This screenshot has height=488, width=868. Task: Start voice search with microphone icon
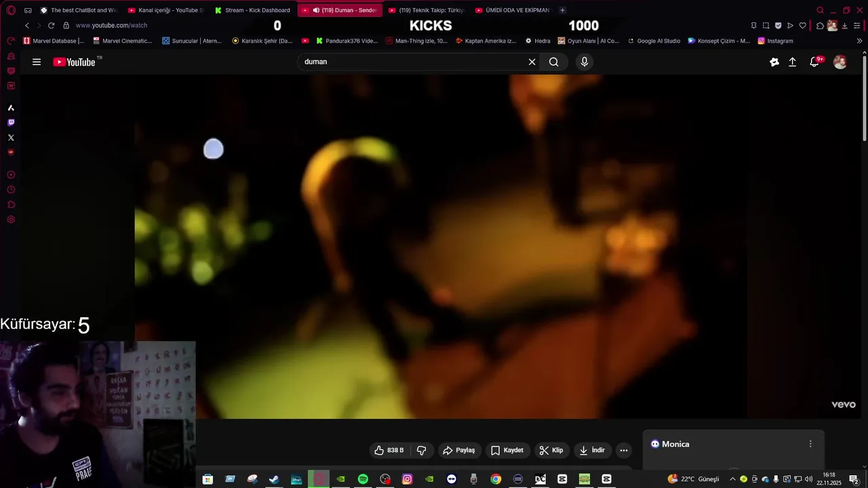(x=585, y=62)
